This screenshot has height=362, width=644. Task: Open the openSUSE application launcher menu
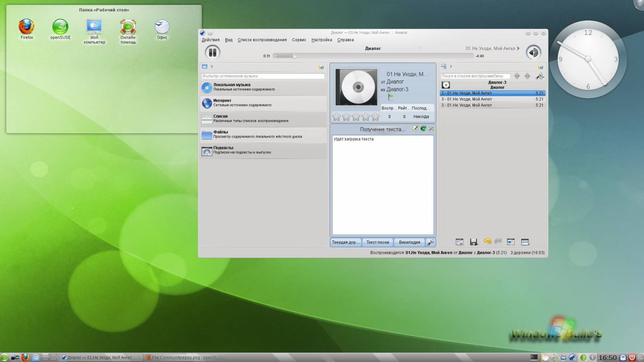click(x=4, y=357)
